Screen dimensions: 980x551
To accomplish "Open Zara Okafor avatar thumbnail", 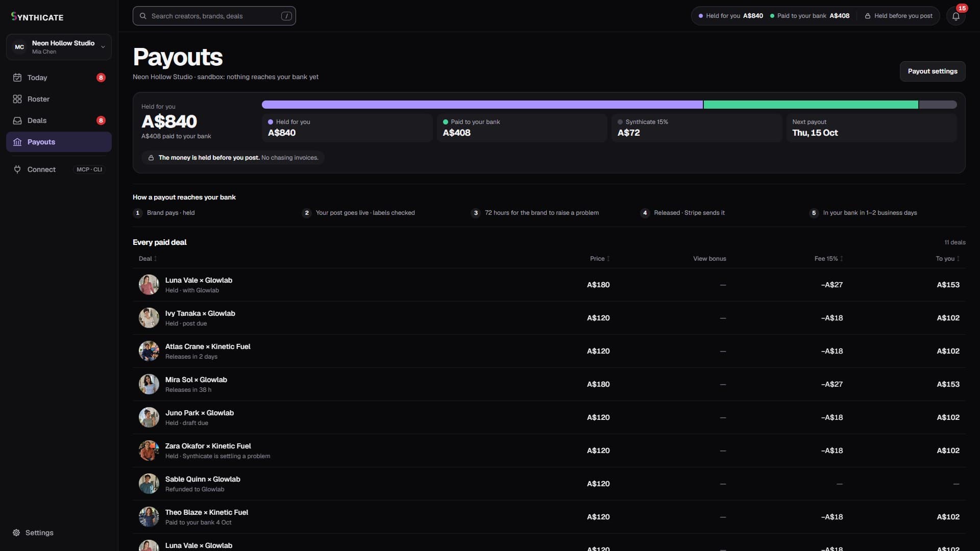I will point(149,450).
